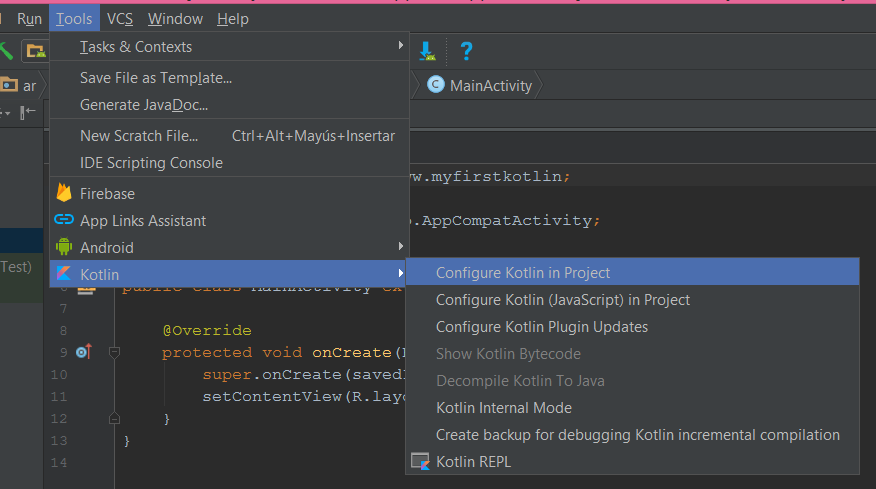Click the blue help question mark

[x=466, y=51]
